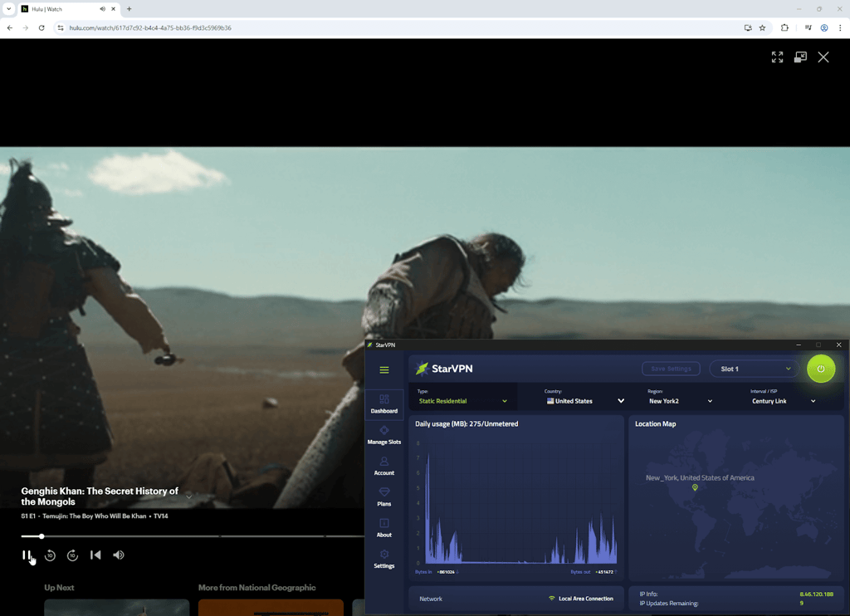Open the Slot 1 dropdown
The image size is (850, 616).
[x=754, y=369]
